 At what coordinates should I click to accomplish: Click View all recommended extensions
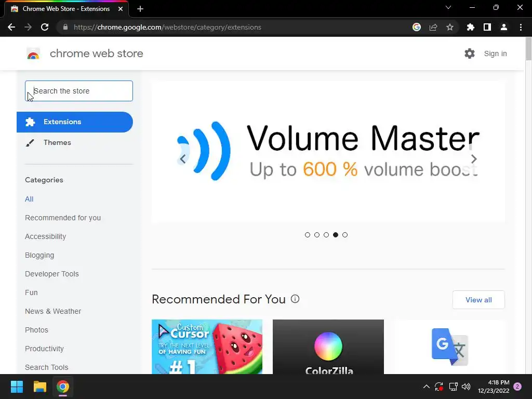point(478,300)
